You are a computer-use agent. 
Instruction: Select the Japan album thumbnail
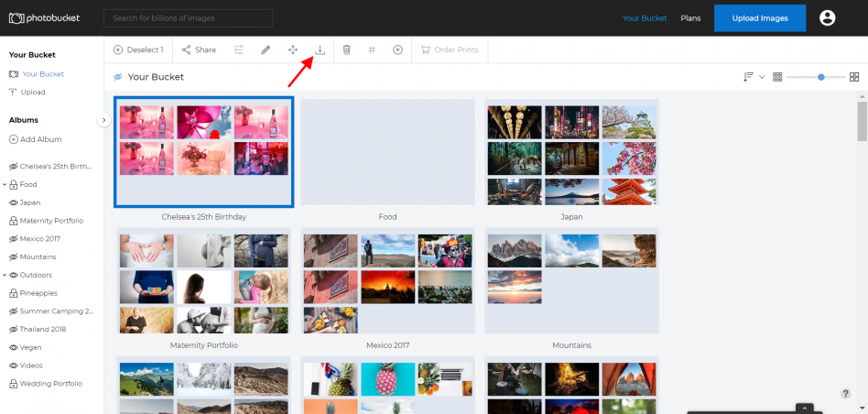[x=572, y=152]
